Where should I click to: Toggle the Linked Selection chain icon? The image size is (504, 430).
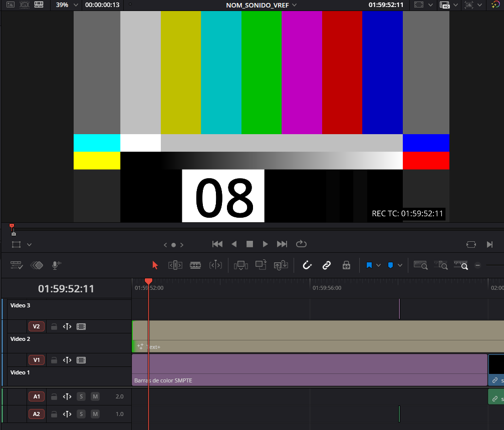point(326,265)
